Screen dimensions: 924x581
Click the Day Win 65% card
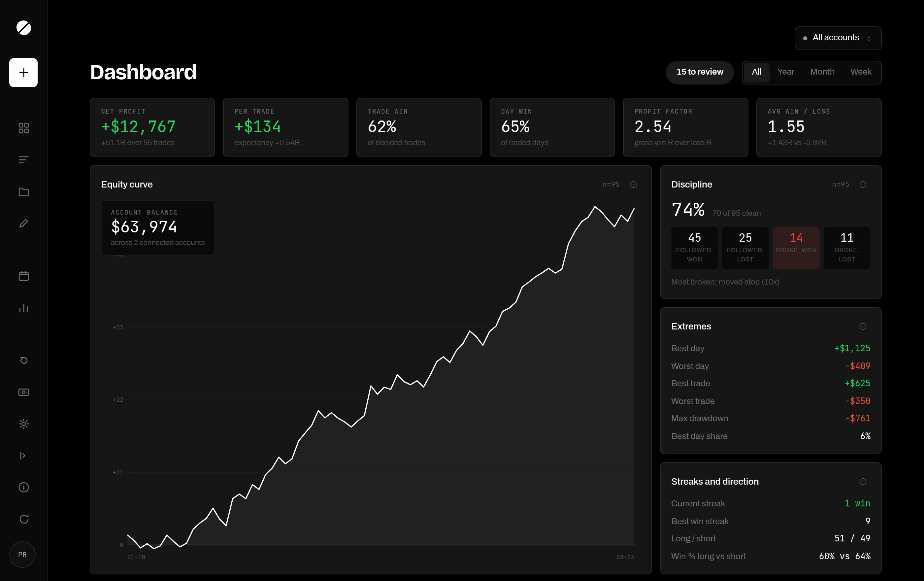pyautogui.click(x=552, y=127)
